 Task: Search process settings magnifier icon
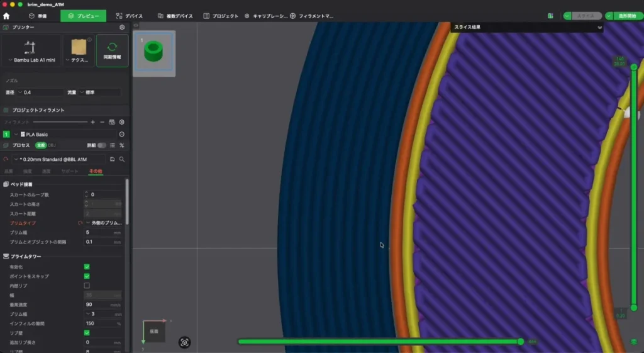click(122, 159)
